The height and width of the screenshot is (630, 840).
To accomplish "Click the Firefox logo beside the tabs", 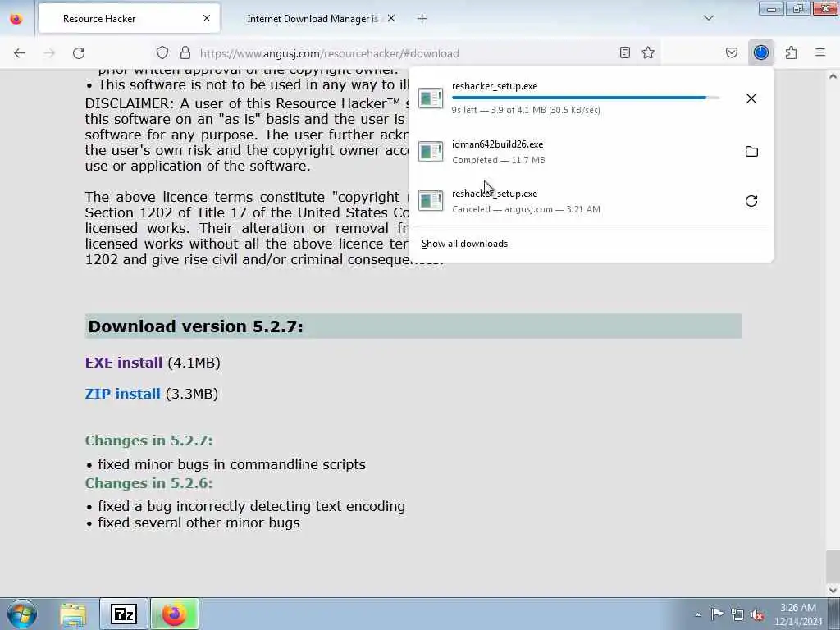I will pos(16,19).
